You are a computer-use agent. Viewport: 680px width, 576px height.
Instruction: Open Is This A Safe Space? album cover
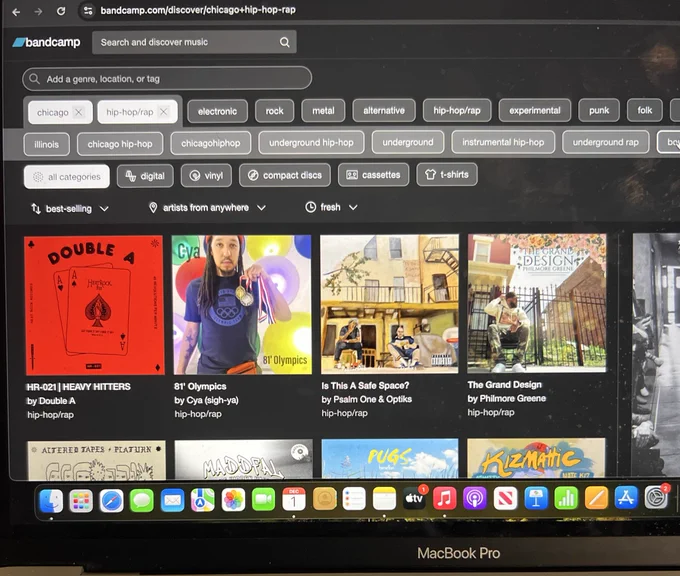click(x=389, y=304)
